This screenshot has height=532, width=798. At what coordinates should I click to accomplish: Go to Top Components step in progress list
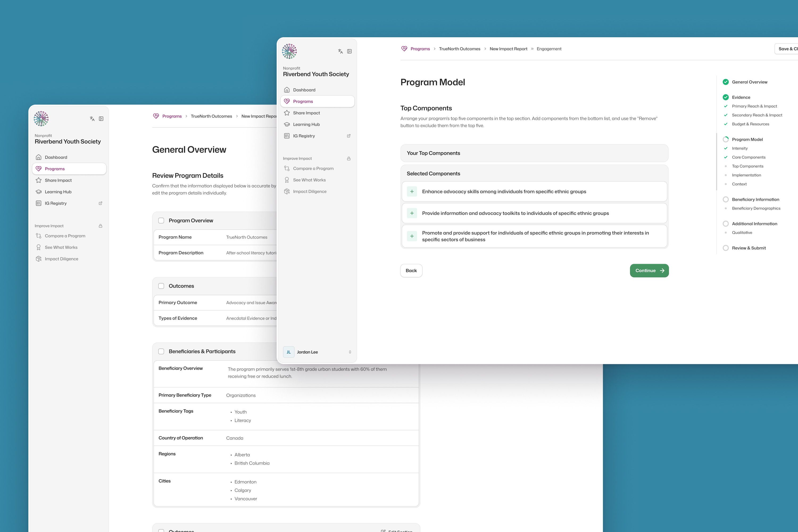(747, 166)
